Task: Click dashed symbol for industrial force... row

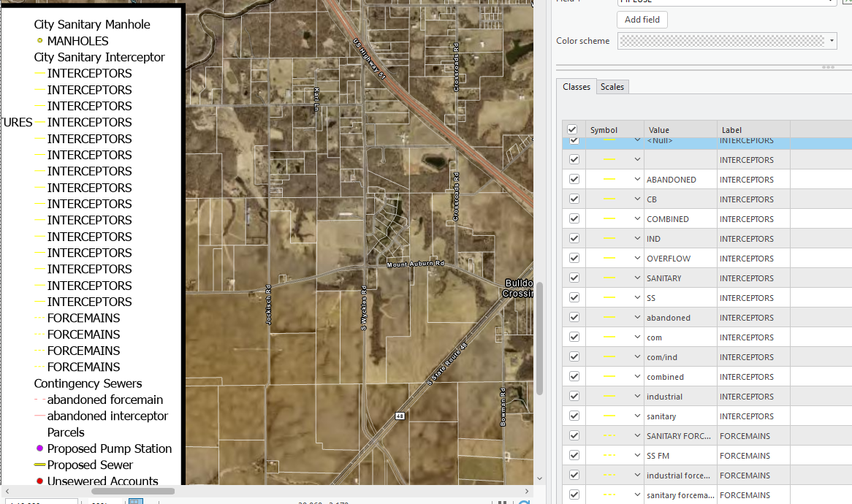Action: 609,476
